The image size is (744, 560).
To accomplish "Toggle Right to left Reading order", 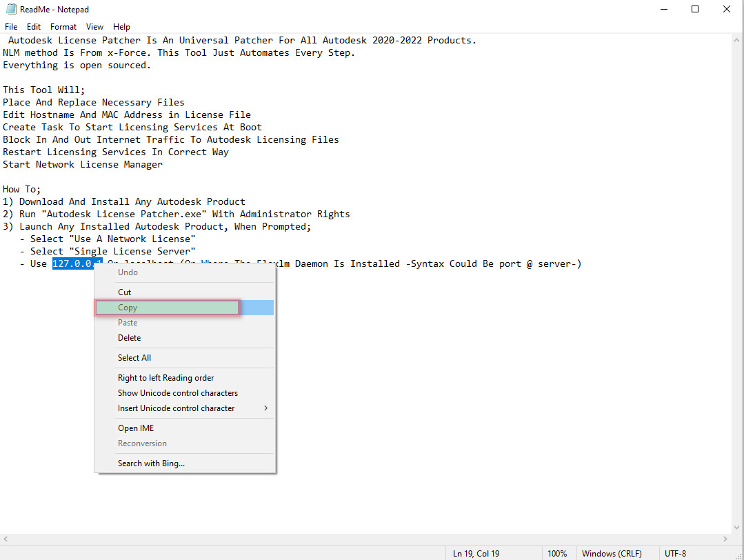I will (x=165, y=378).
